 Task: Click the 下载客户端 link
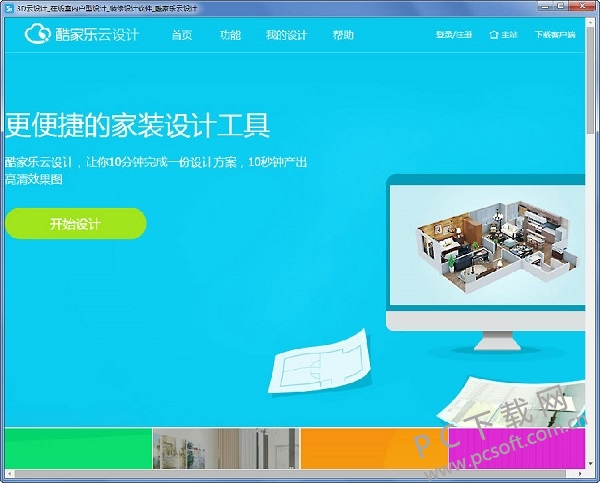pyautogui.click(x=555, y=35)
